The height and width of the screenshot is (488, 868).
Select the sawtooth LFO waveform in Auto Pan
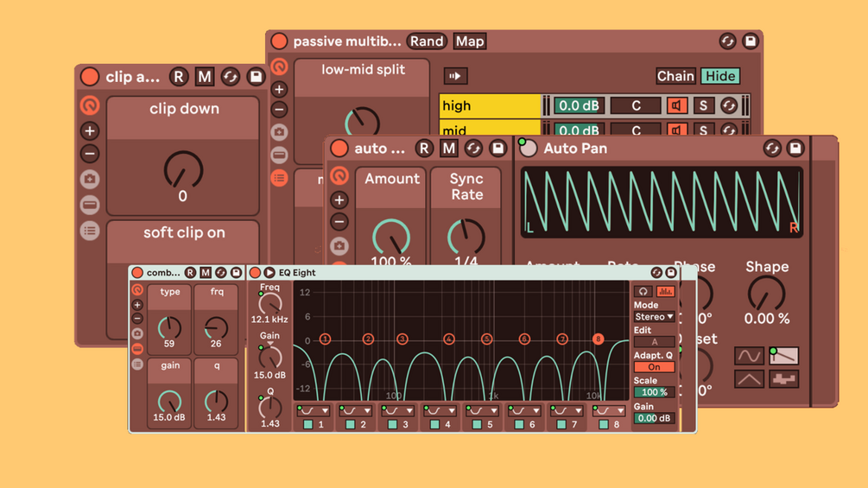(784, 356)
